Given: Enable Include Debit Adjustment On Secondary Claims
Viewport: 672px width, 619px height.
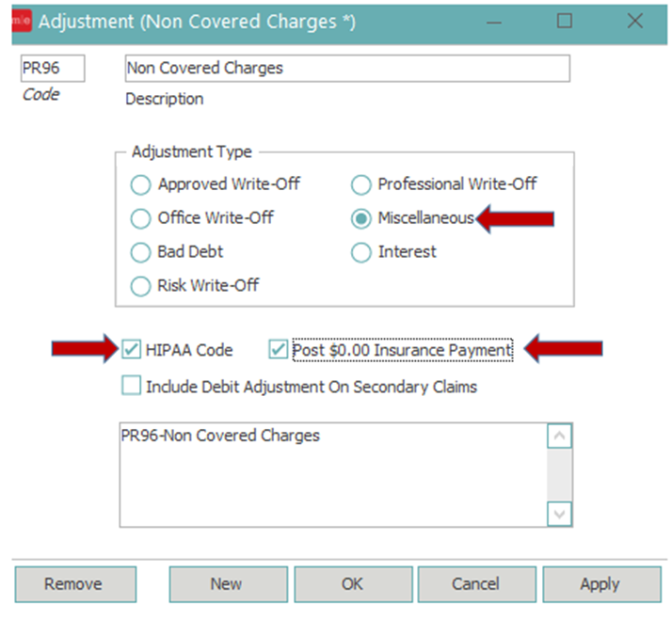Looking at the screenshot, I should click(132, 387).
